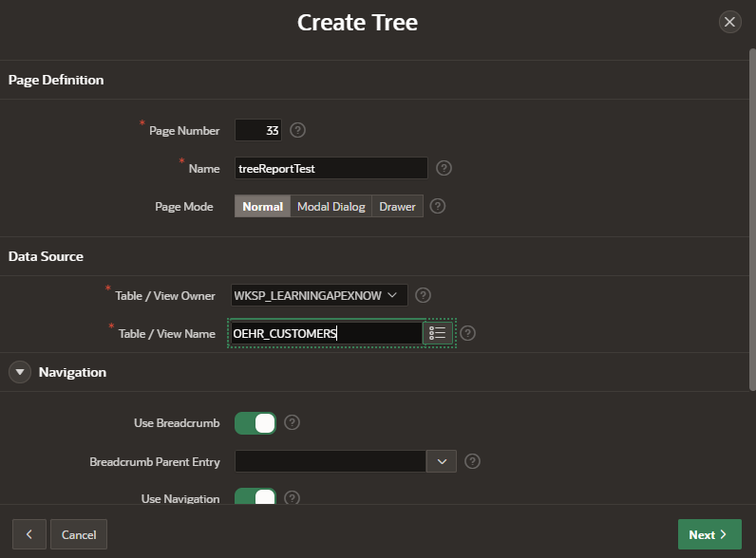Viewport: 756px width, 558px height.
Task: Open help for Use Navigation
Action: (292, 498)
